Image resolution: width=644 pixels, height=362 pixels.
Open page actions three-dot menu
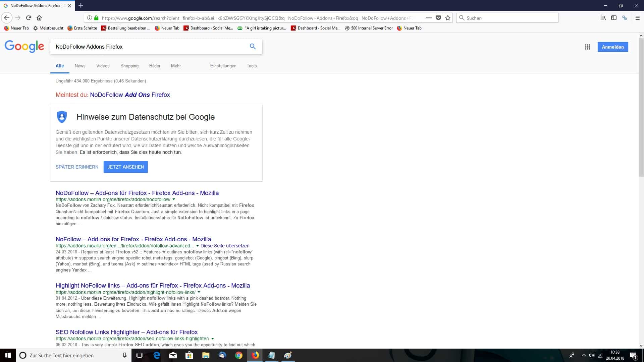(x=429, y=18)
